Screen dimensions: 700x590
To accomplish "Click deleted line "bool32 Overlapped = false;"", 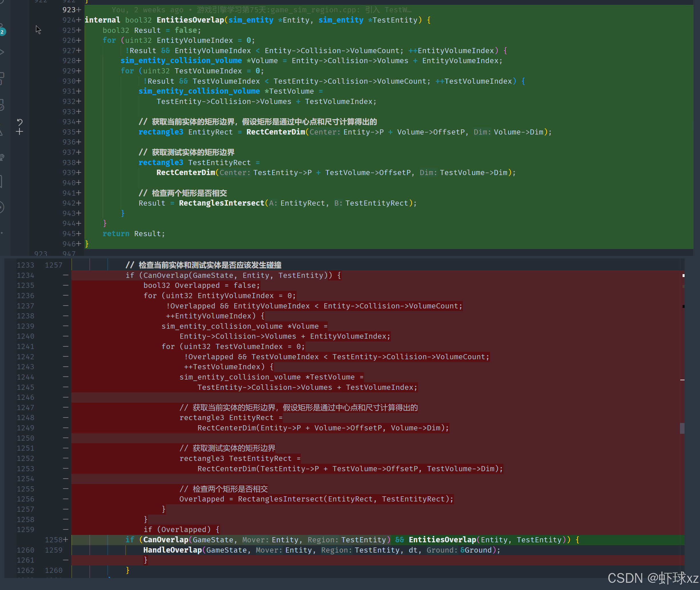I will pyautogui.click(x=201, y=286).
